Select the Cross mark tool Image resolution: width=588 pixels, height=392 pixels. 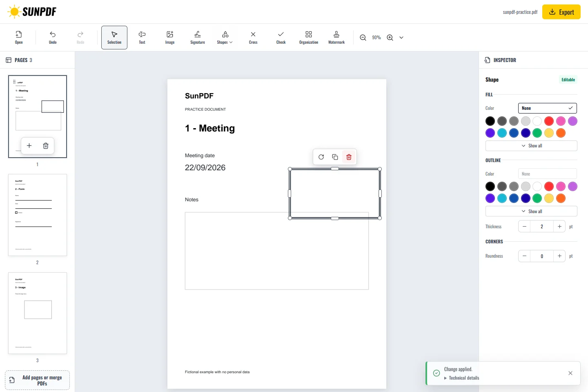tap(253, 38)
